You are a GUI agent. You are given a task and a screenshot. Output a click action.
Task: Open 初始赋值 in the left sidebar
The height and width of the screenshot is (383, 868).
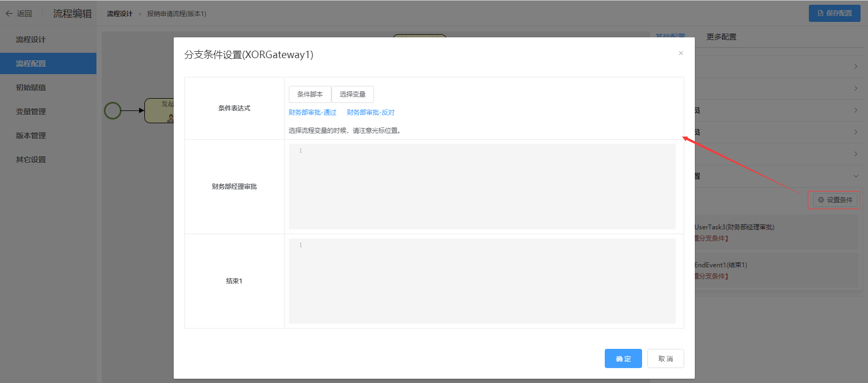31,87
